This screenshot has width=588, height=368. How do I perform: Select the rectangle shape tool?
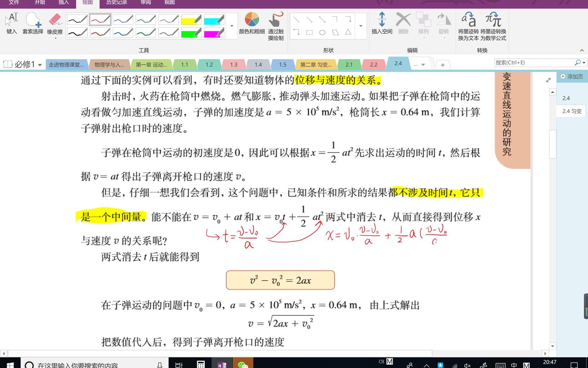tap(309, 32)
